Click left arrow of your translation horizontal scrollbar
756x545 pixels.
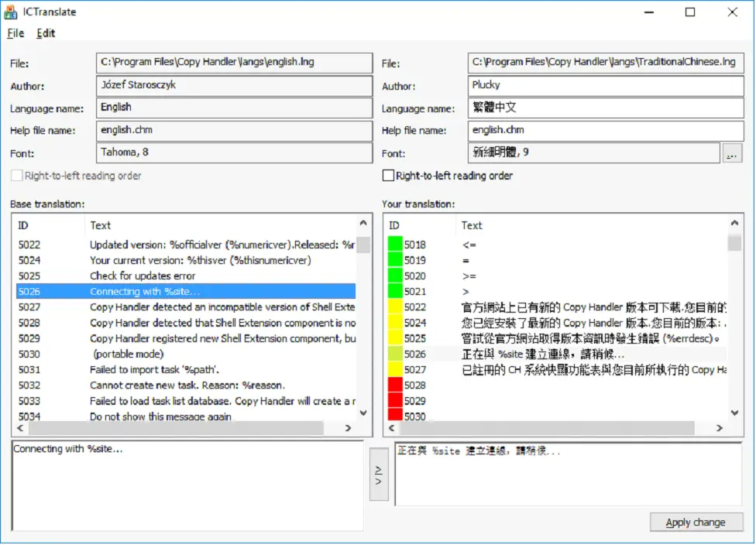click(x=391, y=428)
